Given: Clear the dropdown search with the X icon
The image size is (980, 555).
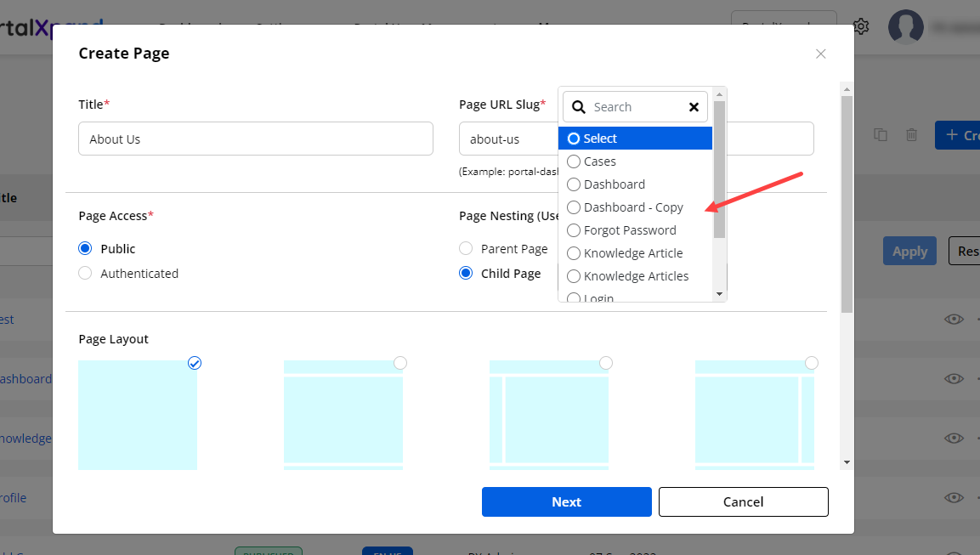Looking at the screenshot, I should click(x=694, y=107).
